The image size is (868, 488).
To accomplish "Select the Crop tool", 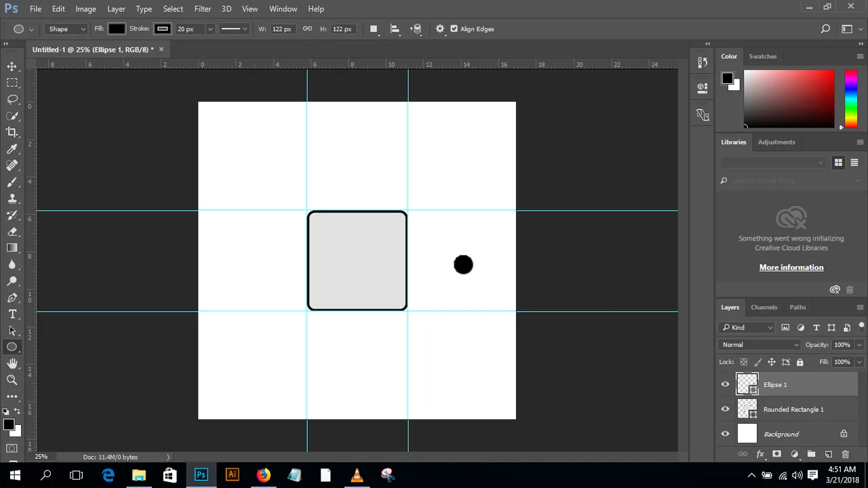I will pyautogui.click(x=12, y=132).
